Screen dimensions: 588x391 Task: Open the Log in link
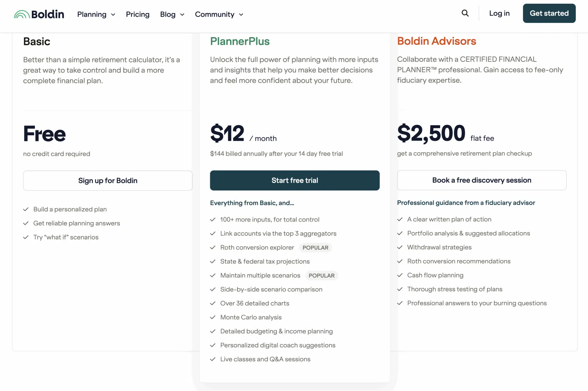click(x=499, y=13)
